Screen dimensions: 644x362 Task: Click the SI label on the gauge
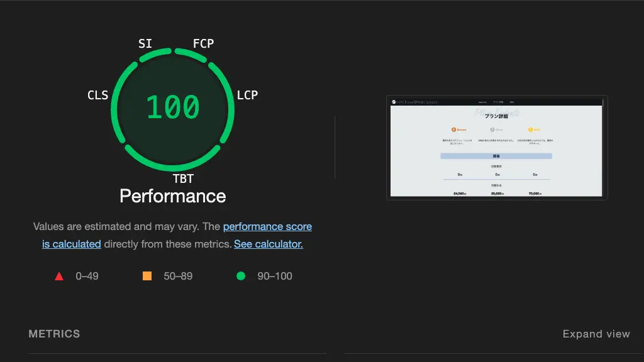pyautogui.click(x=145, y=43)
